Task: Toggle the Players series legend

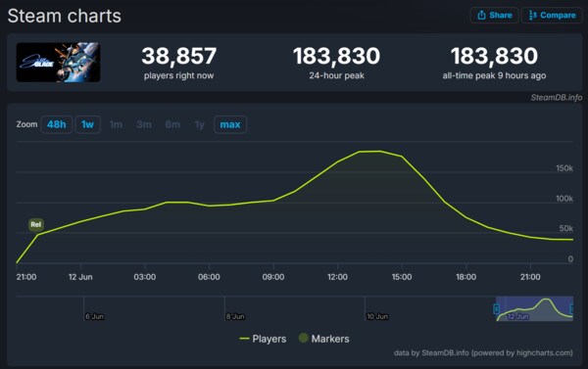Action: (x=263, y=339)
